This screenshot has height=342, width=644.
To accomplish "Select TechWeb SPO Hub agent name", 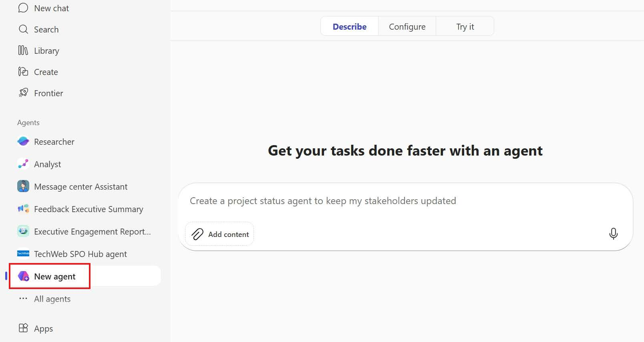I will click(x=80, y=254).
